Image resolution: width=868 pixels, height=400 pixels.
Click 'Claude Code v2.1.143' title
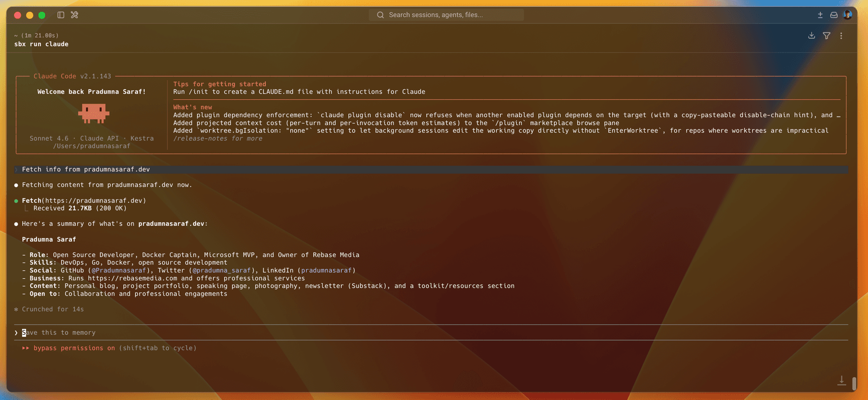[72, 76]
